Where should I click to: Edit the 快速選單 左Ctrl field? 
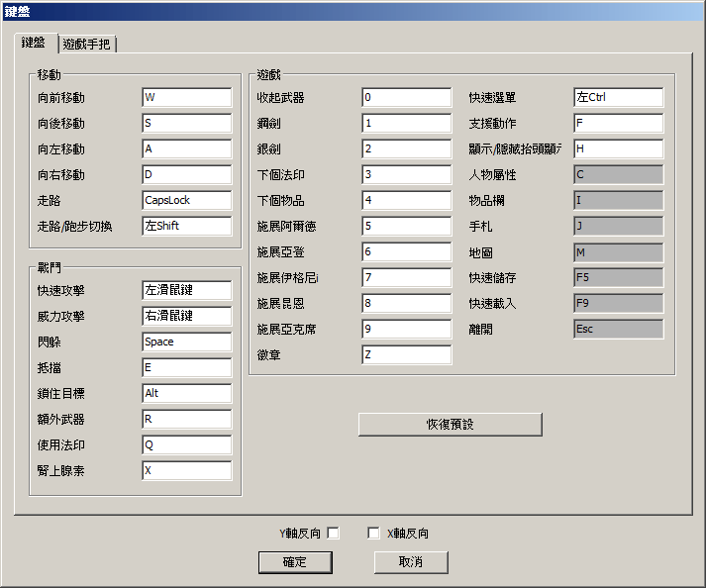point(618,98)
